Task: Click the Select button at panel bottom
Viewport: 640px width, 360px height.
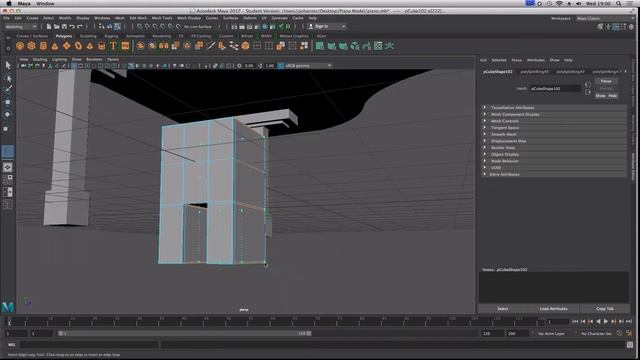Action: pyautogui.click(x=502, y=309)
